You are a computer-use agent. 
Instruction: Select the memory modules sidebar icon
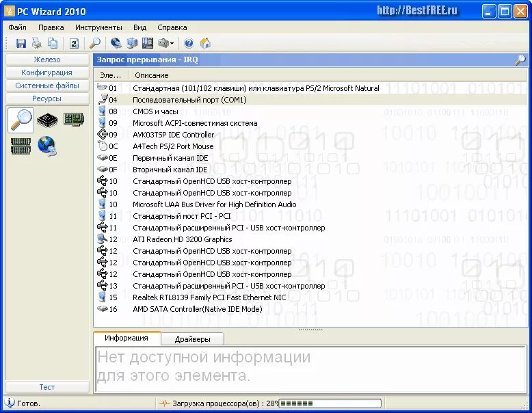[x=21, y=146]
